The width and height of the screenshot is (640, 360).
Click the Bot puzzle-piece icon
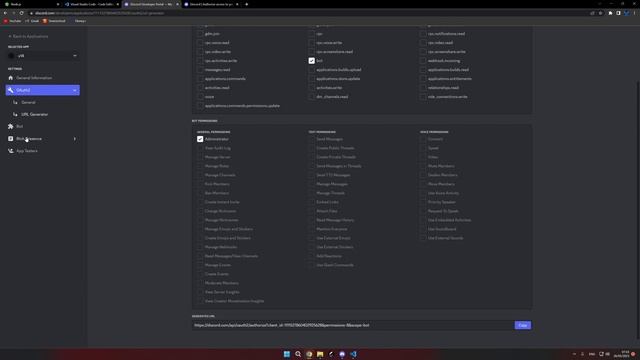coord(11,127)
